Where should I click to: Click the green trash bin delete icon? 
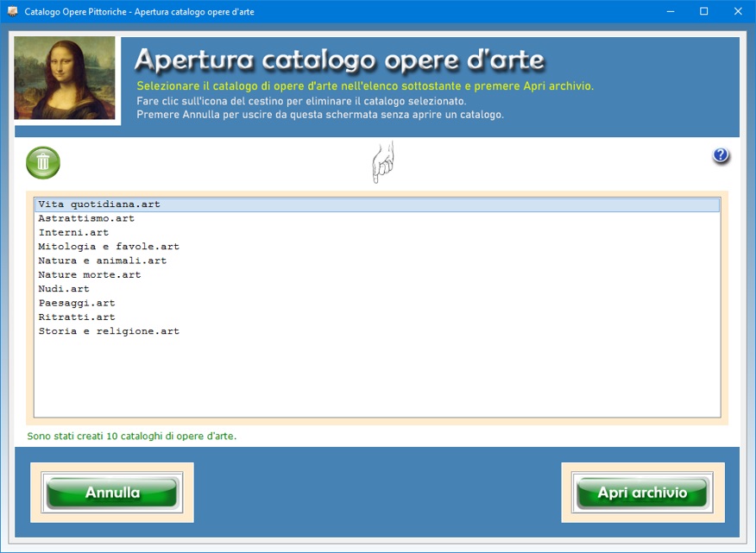pos(43,163)
